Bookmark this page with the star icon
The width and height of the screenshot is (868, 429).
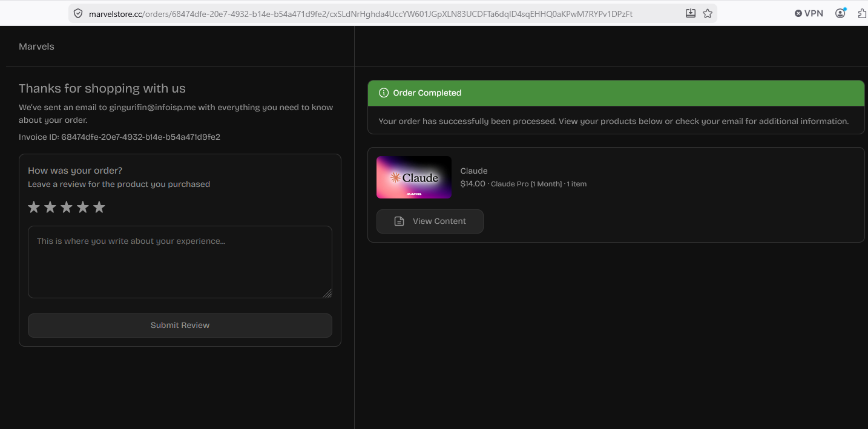pyautogui.click(x=708, y=13)
